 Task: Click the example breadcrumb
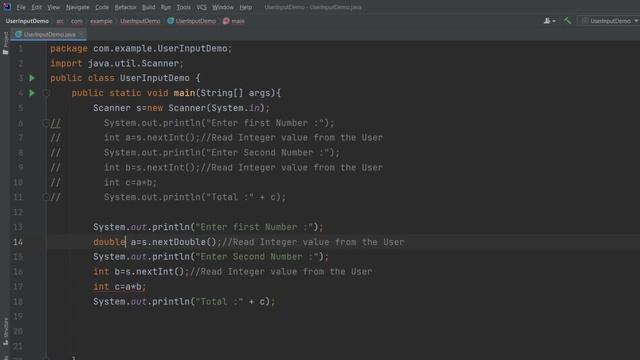coord(101,21)
